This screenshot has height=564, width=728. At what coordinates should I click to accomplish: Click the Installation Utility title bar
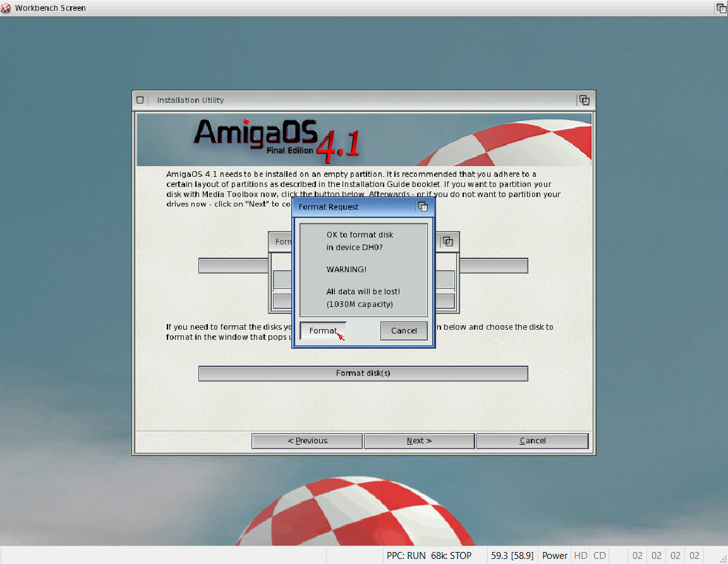click(x=362, y=100)
